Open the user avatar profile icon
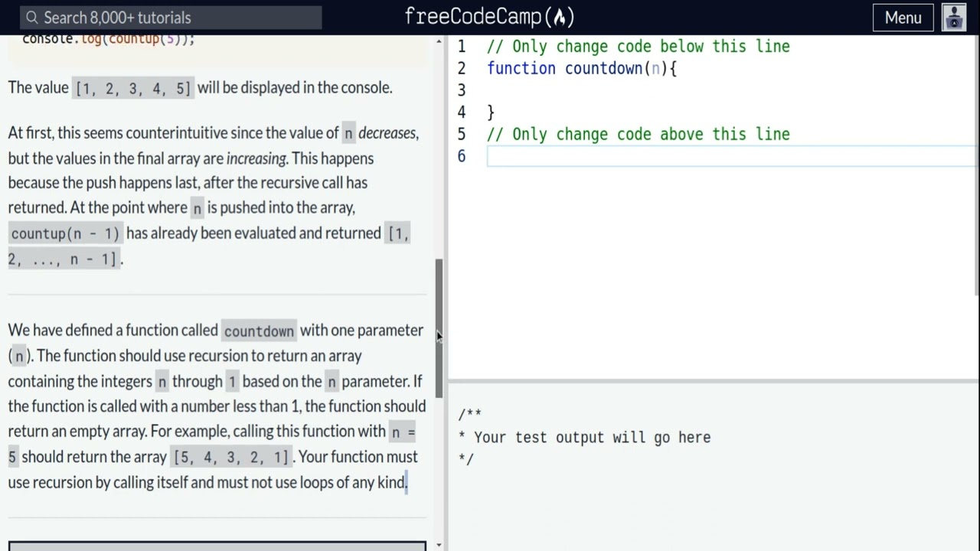The width and height of the screenshot is (980, 551). click(954, 17)
